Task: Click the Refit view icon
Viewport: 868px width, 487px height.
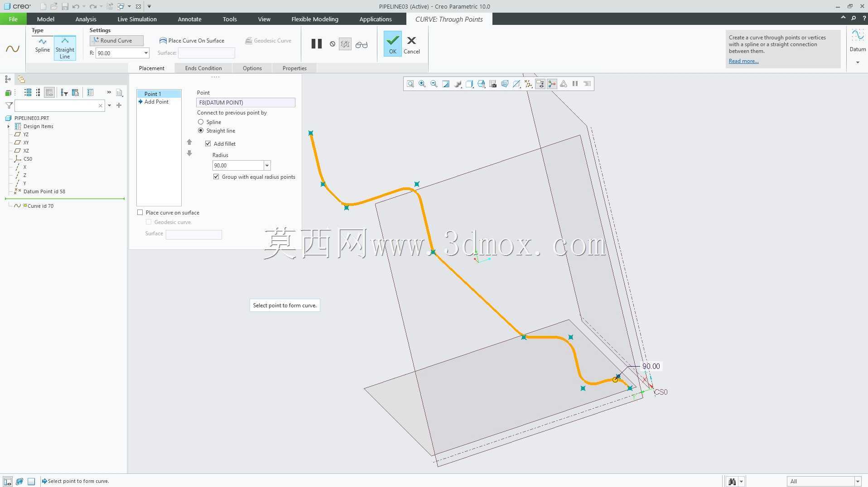Action: (410, 84)
